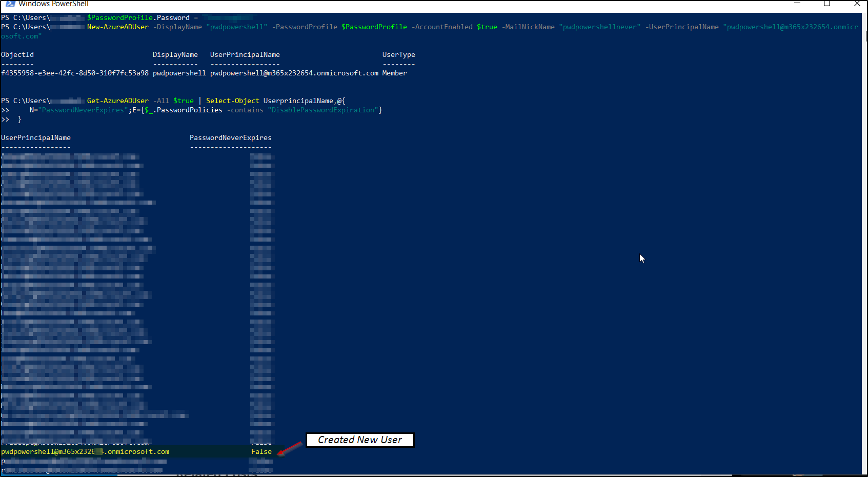Click the "DisablePasswordExpiration" string
Screen dimensions: 868x477
tap(323, 110)
